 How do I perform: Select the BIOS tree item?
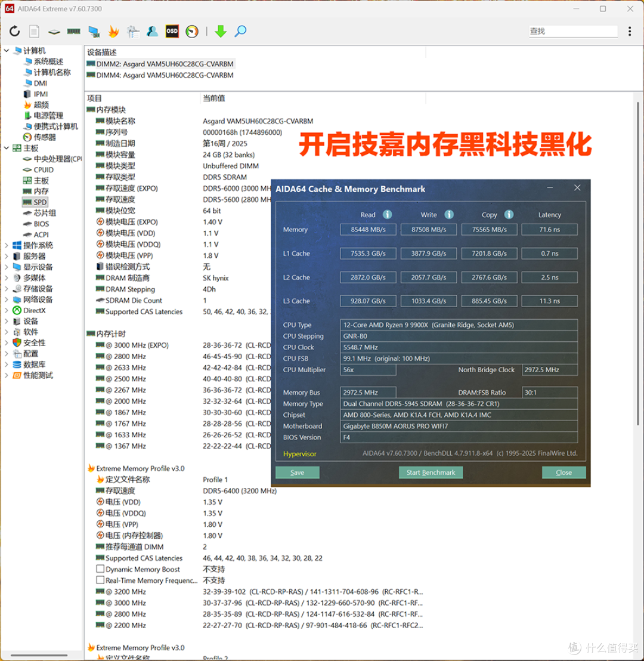click(x=36, y=224)
